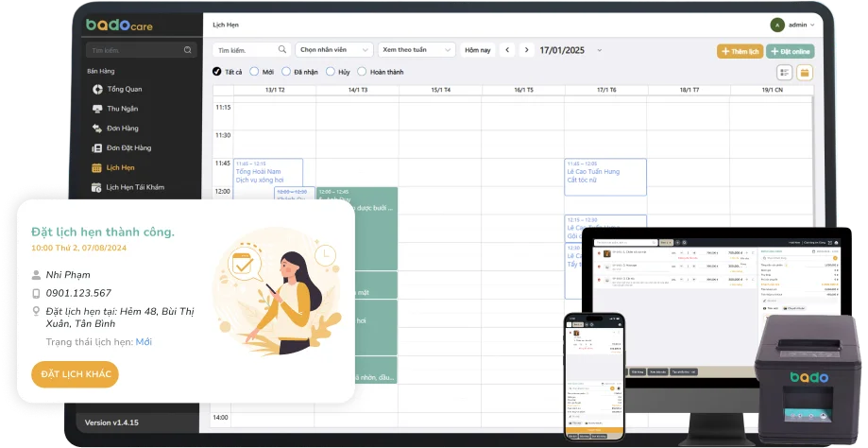The image size is (868, 448).
Task: Open Xem theo tuần dropdown
Action: click(417, 50)
